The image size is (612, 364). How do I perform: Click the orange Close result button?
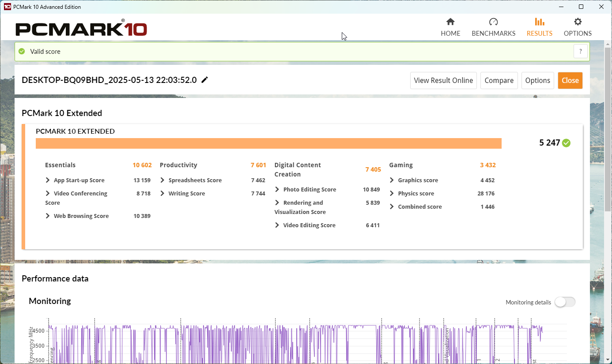click(x=570, y=80)
